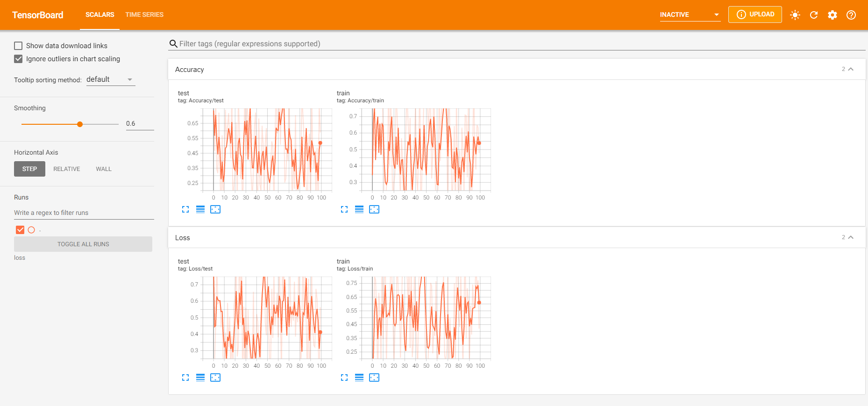
Task: Click the Smoothing slider handle
Action: point(80,124)
